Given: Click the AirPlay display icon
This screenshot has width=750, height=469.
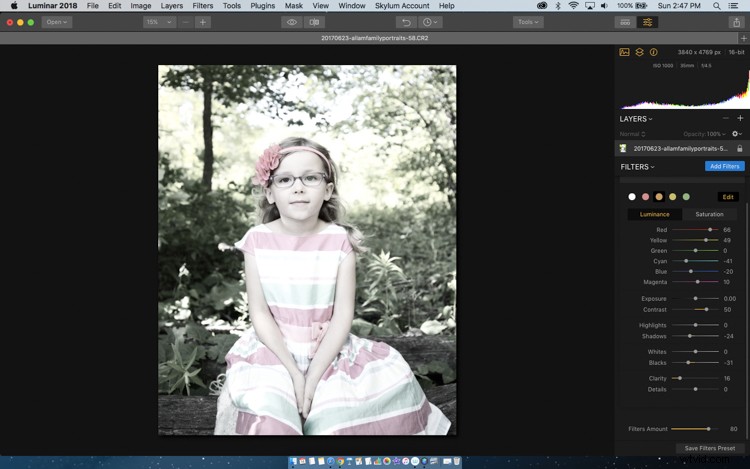Looking at the screenshot, I should (x=590, y=6).
